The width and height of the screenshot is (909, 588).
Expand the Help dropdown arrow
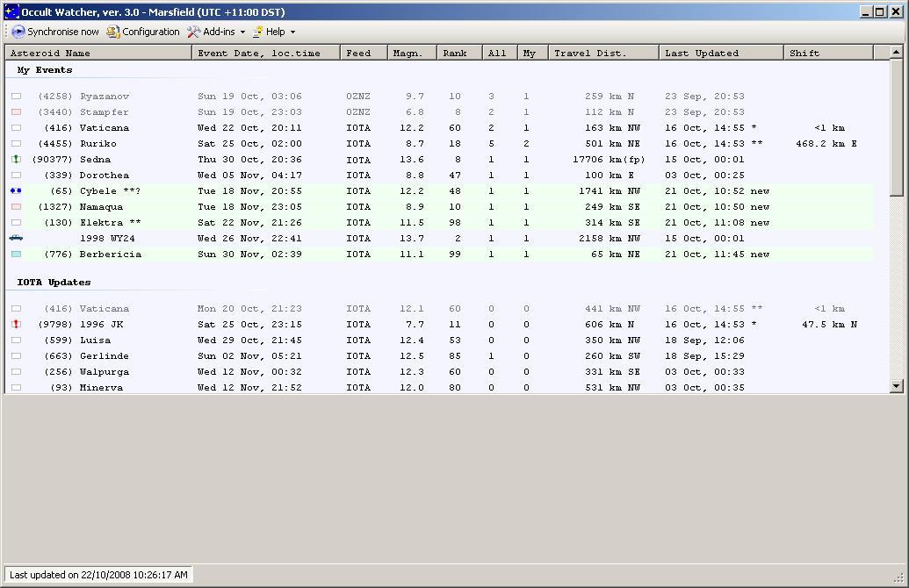(x=292, y=32)
